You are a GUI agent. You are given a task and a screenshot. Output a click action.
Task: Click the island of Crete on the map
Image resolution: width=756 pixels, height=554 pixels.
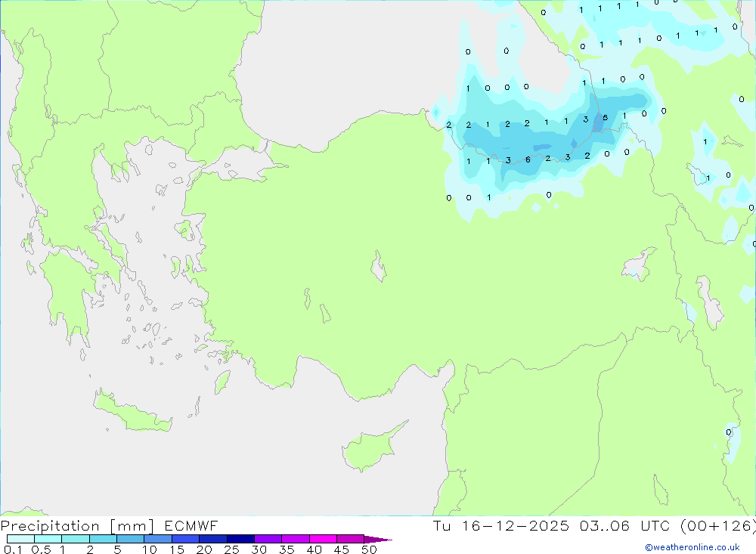point(132,413)
